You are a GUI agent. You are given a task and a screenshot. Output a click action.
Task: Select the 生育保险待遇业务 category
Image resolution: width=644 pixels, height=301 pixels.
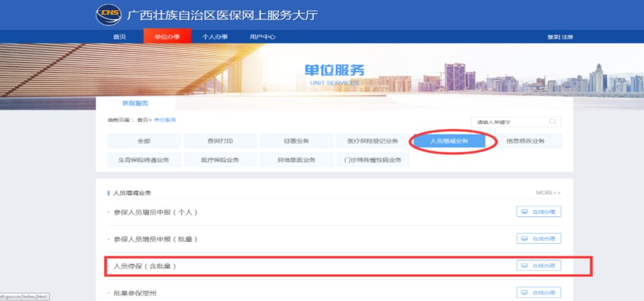(144, 160)
